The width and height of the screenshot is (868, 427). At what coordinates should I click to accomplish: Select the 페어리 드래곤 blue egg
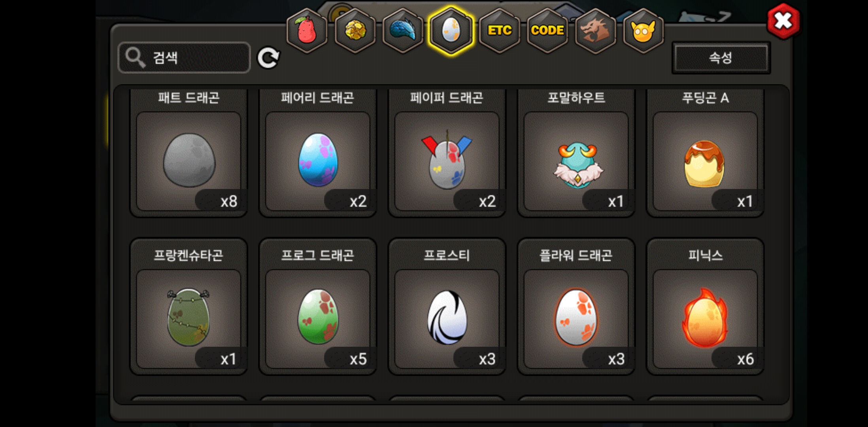[318, 153]
